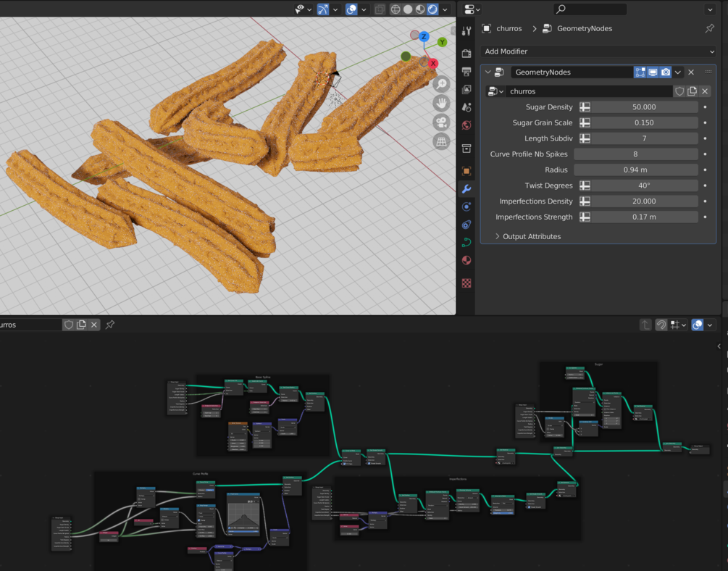
Task: Open the Add Modifier dropdown
Action: point(598,51)
